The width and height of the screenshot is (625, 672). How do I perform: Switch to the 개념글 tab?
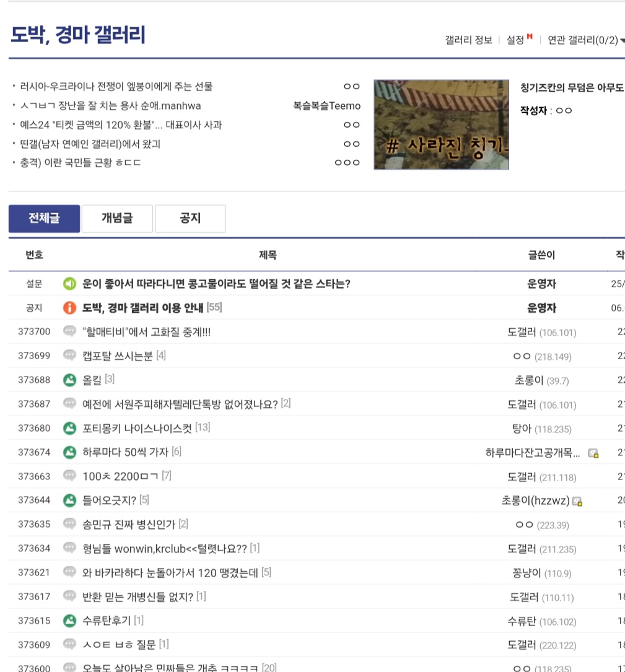[x=117, y=219]
